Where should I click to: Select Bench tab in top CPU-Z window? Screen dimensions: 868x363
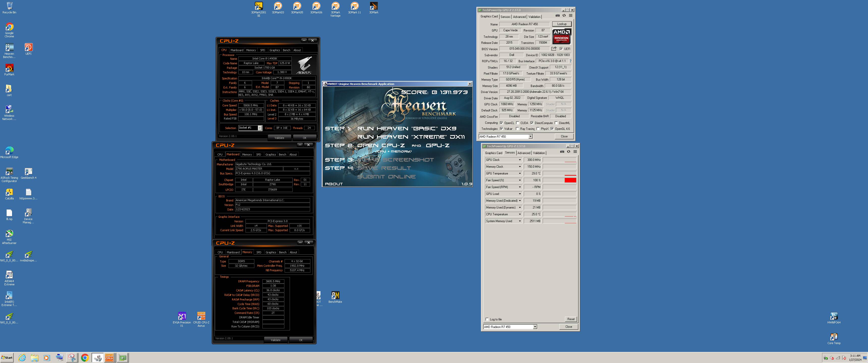tap(286, 50)
